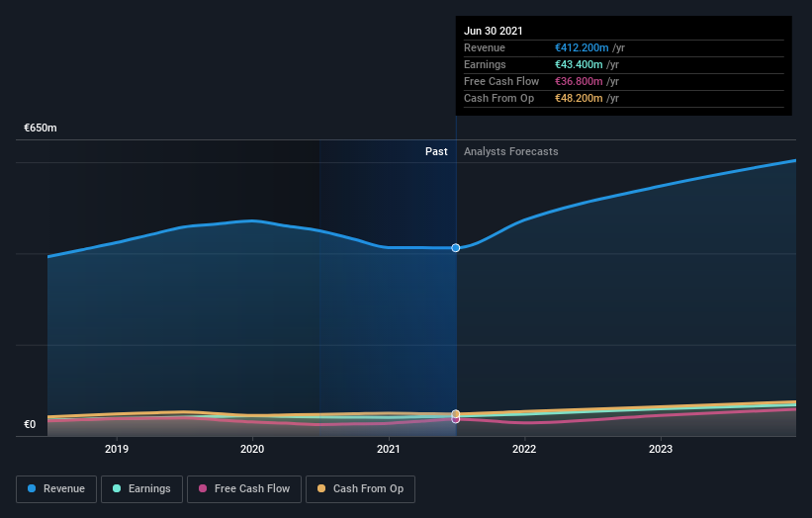Click the Earnings row label in tooltip
The height and width of the screenshot is (518, 812).
click(x=485, y=64)
